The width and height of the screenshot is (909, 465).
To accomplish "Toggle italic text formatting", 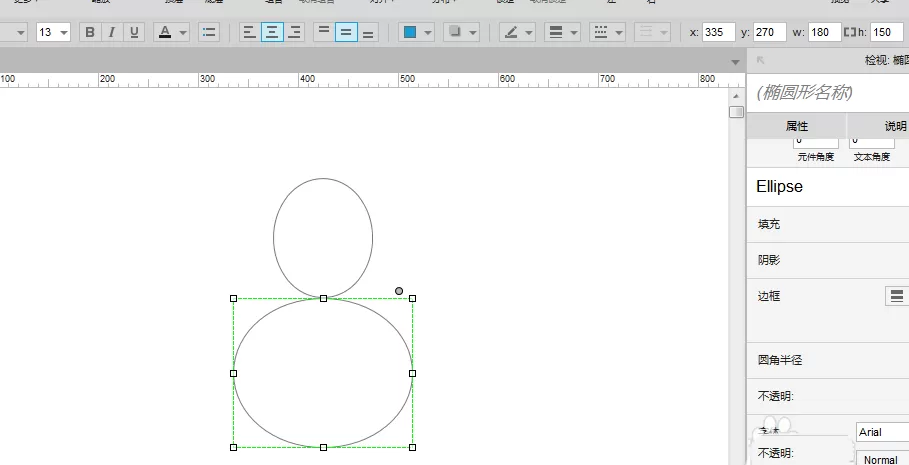I will click(112, 32).
